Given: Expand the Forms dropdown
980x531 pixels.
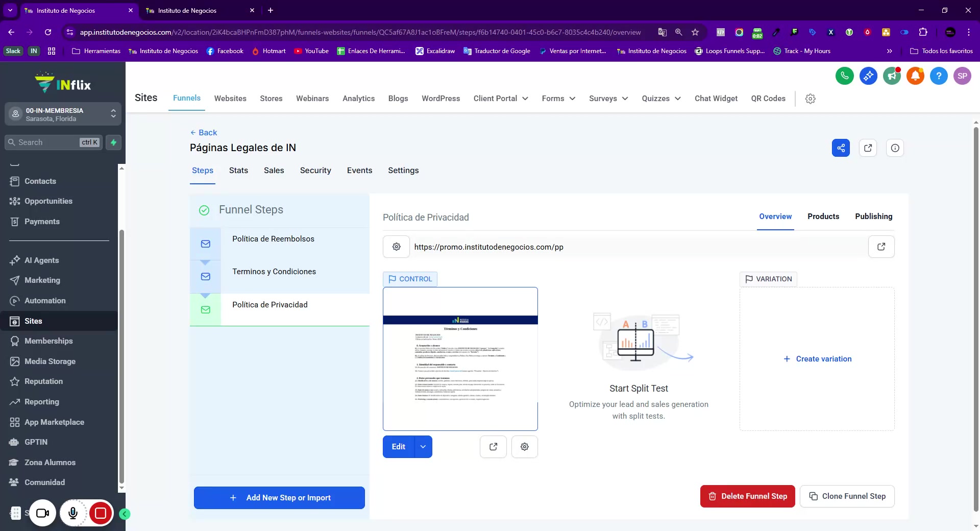Looking at the screenshot, I should click(x=558, y=99).
